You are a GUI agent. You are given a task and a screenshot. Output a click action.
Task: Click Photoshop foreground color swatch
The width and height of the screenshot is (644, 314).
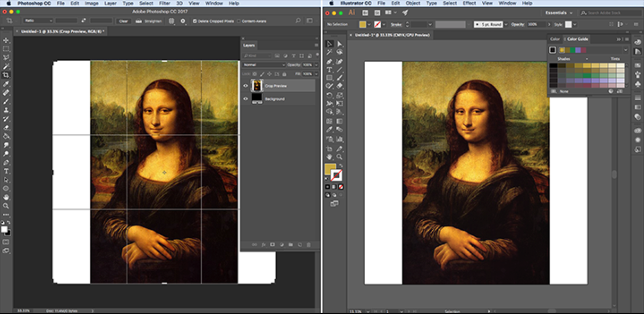[x=4, y=229]
